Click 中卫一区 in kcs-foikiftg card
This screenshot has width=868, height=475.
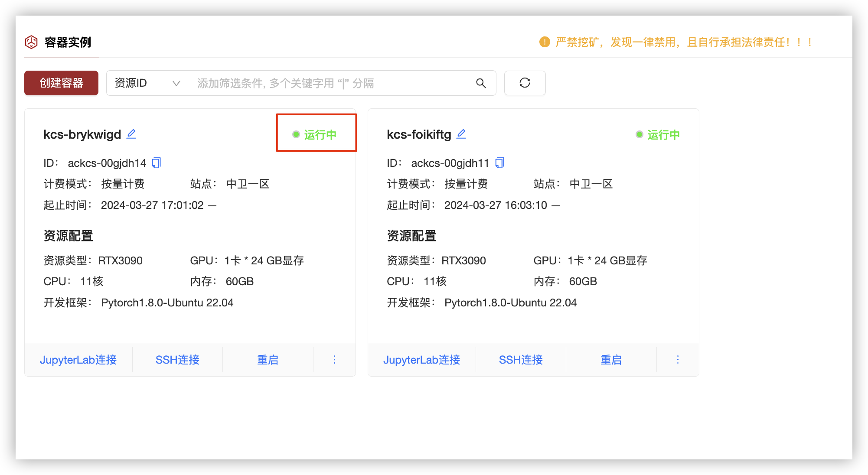[x=591, y=184]
